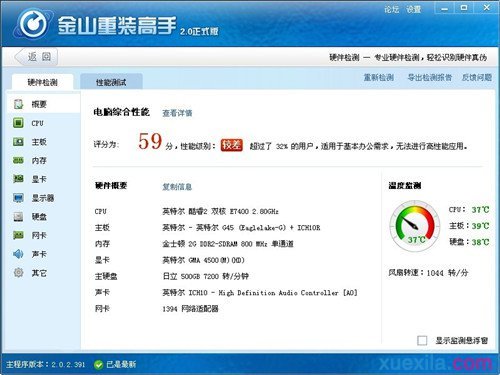
Task: Click CPU value 英特尔 酷睿2 双核 E7400
Action: [x=220, y=211]
